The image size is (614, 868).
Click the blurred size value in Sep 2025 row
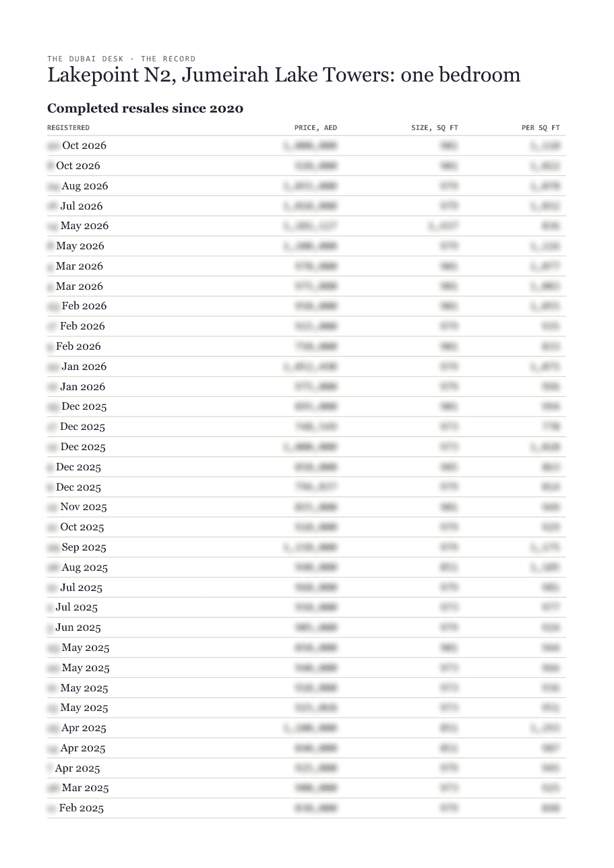[449, 547]
